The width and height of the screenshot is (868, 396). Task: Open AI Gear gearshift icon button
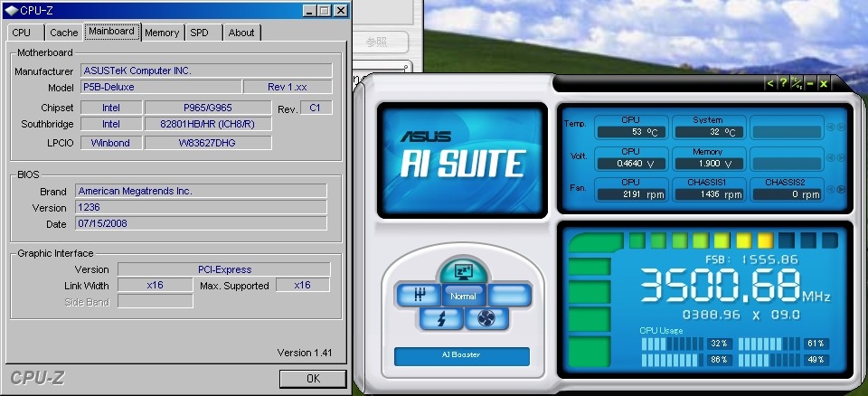pos(418,296)
